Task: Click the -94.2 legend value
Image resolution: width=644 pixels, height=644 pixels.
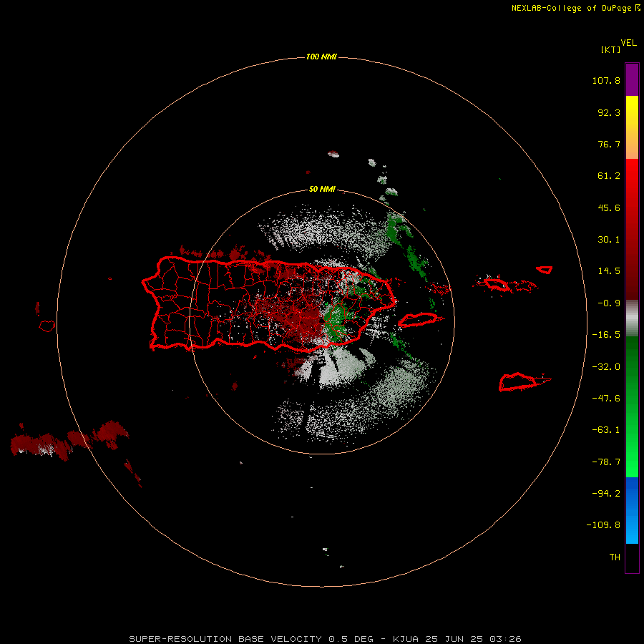Action: (x=606, y=493)
